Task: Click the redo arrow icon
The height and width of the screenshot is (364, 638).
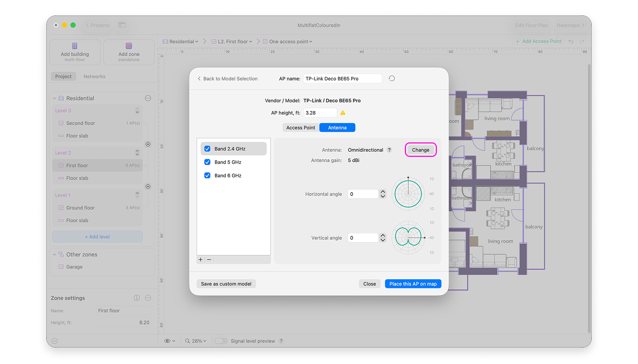Action: (582, 42)
